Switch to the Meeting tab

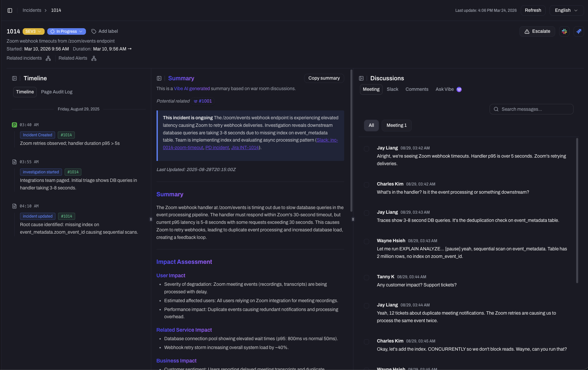(371, 89)
